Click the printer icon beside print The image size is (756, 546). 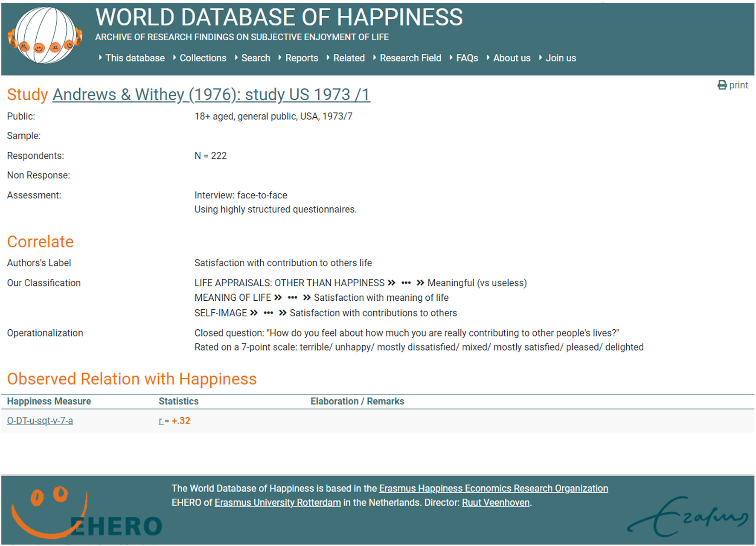tap(722, 85)
